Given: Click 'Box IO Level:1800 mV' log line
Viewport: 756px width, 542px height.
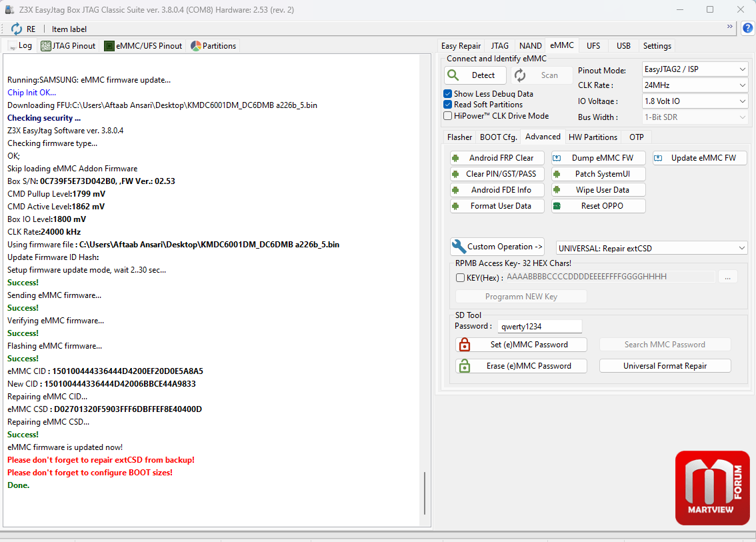Looking at the screenshot, I should 47,219.
